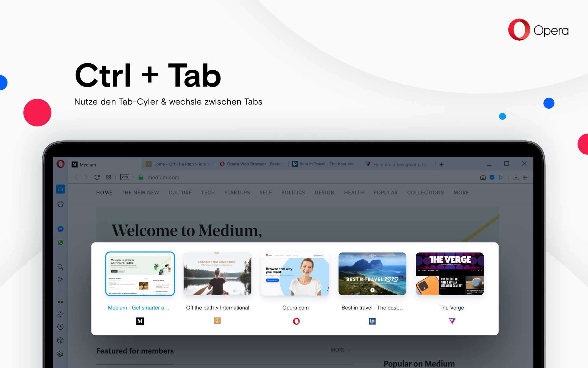Open My Flow arrow in sidebar

(x=61, y=279)
